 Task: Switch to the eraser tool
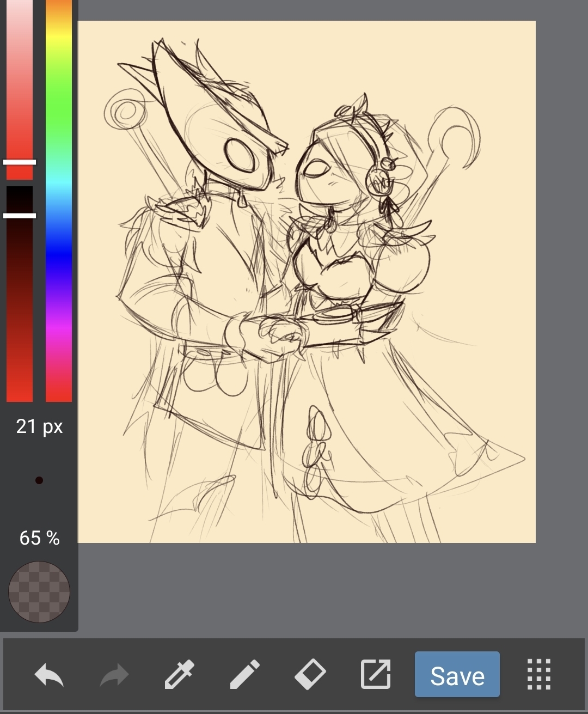pyautogui.click(x=310, y=674)
